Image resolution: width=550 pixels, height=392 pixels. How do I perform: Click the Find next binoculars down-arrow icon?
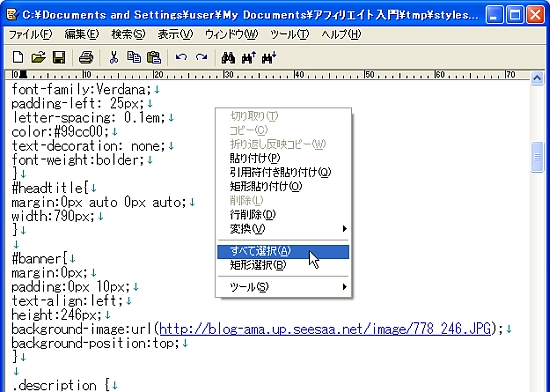(269, 58)
